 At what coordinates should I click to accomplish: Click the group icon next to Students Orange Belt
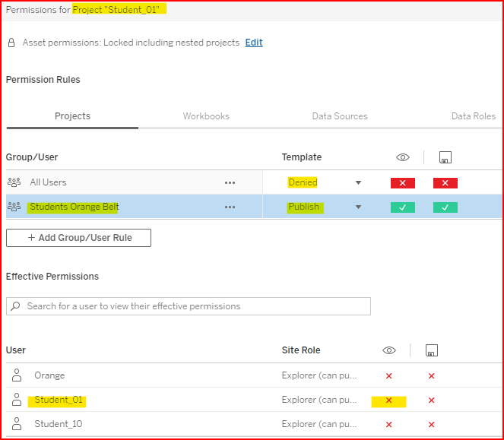[14, 207]
